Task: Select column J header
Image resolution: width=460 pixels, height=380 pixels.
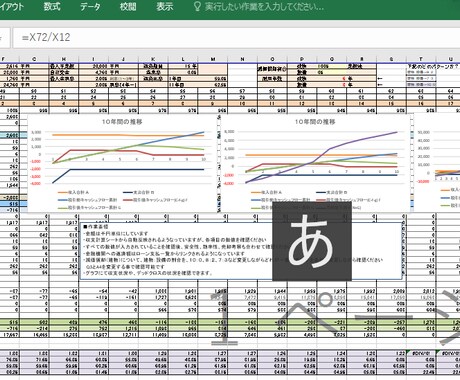Action: point(123,59)
